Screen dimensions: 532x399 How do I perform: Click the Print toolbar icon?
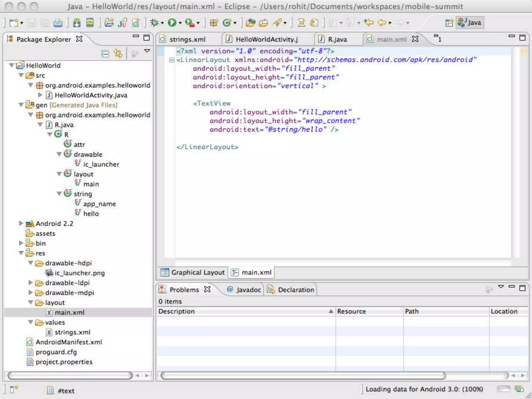tap(58, 23)
